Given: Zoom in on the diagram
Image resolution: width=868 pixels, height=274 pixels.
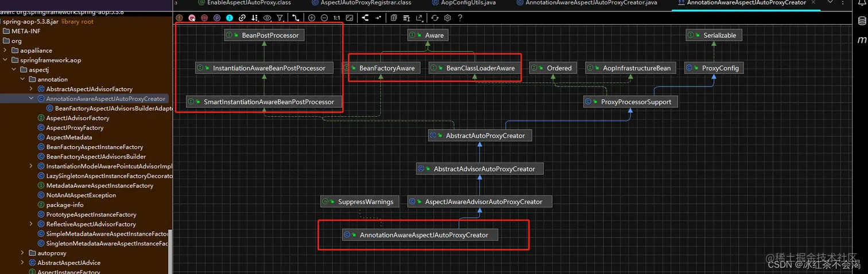Looking at the screenshot, I should point(312,18).
